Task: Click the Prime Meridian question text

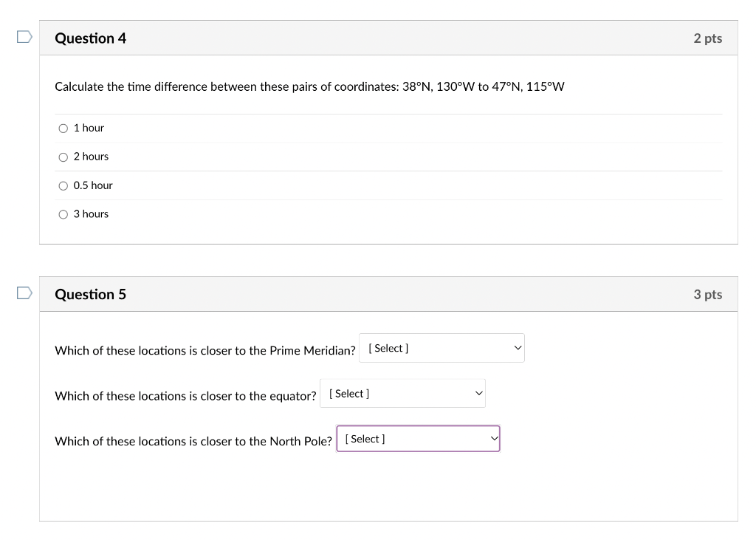Action: point(205,350)
